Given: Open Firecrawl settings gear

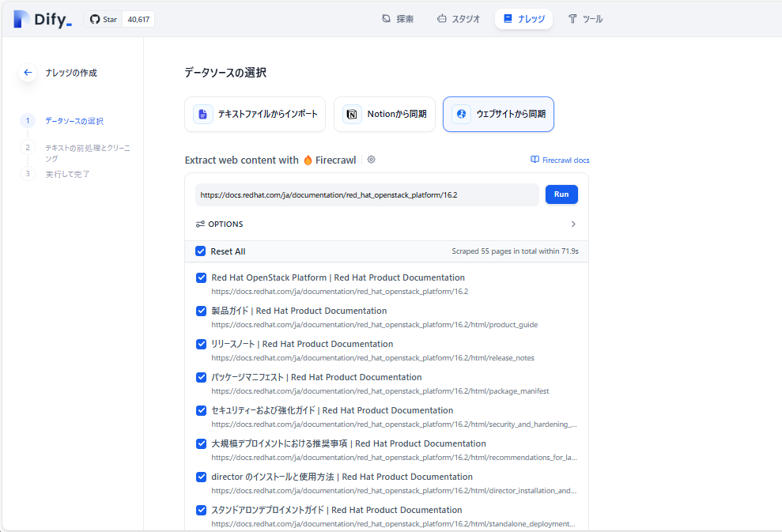Looking at the screenshot, I should coord(371,160).
